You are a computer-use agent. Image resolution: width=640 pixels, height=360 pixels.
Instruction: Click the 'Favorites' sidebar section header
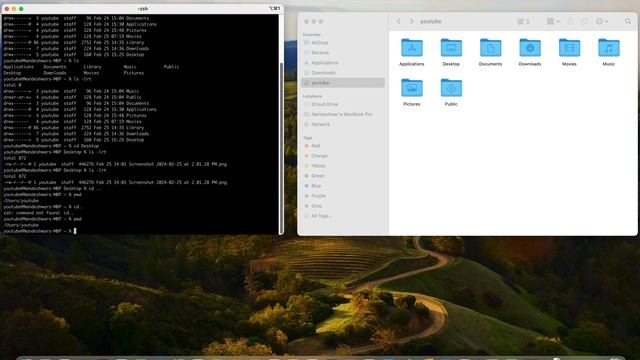(x=312, y=35)
